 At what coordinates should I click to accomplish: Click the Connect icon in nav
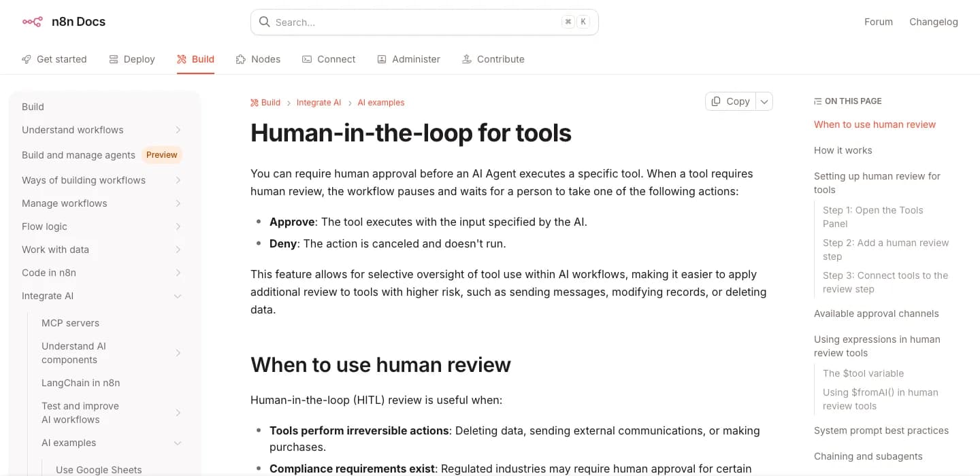307,59
